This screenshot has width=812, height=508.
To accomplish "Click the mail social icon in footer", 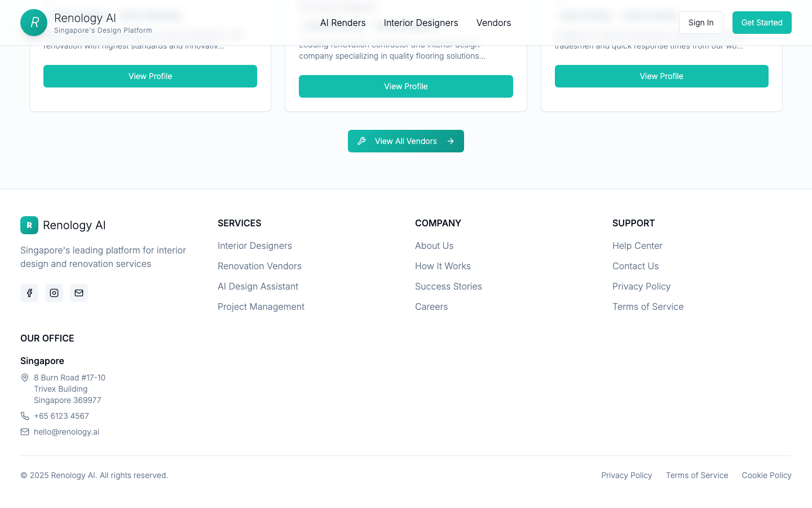I will point(79,293).
